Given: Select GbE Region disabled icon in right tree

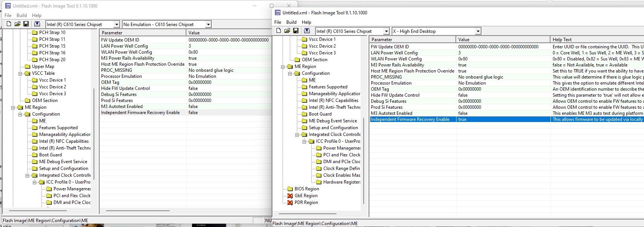Looking at the screenshot, I should [x=290, y=196].
